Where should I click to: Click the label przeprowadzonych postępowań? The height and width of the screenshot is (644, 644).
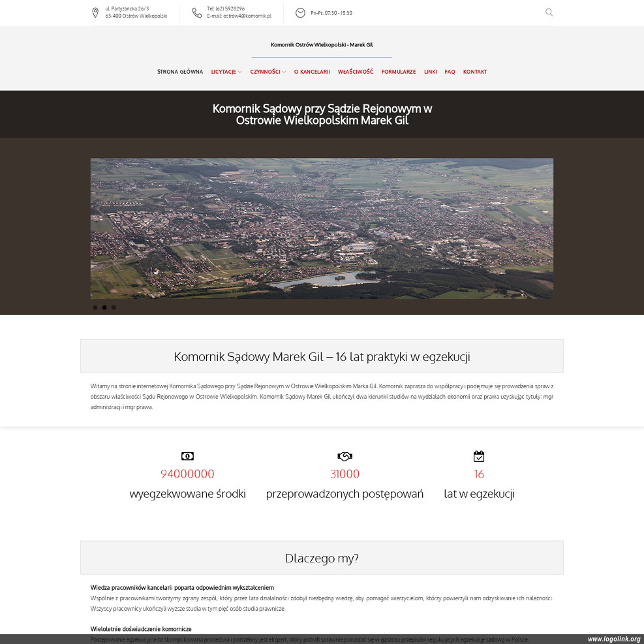(x=345, y=494)
